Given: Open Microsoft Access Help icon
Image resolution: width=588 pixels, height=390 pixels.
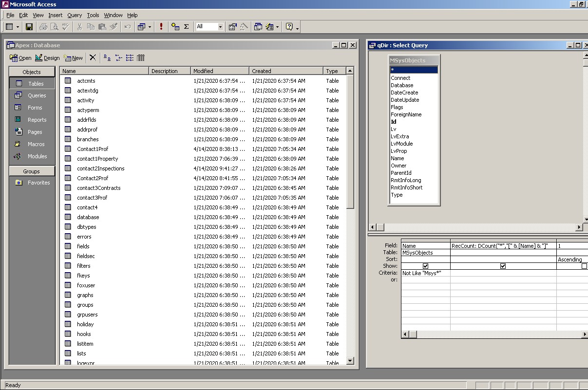Looking at the screenshot, I should [289, 27].
